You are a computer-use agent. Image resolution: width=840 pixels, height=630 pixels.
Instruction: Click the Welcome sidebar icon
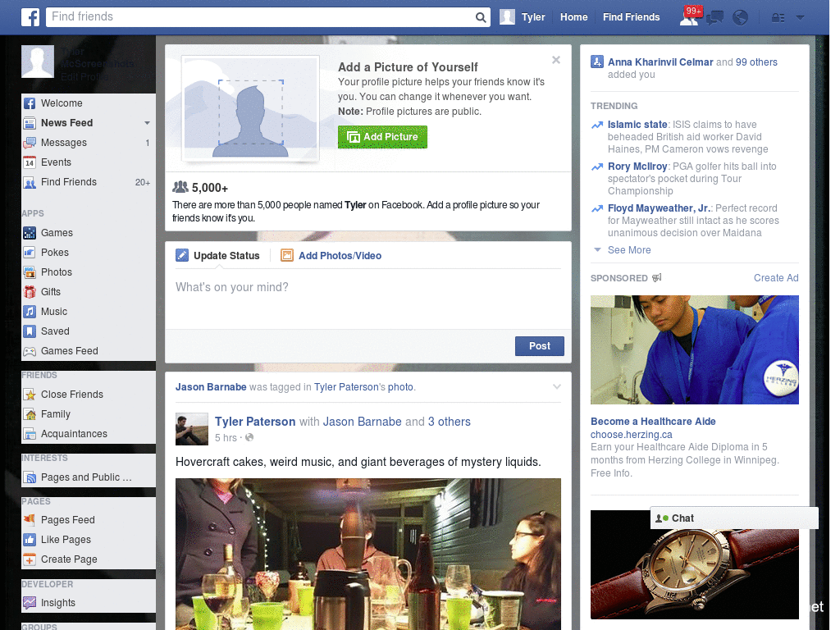click(x=30, y=103)
